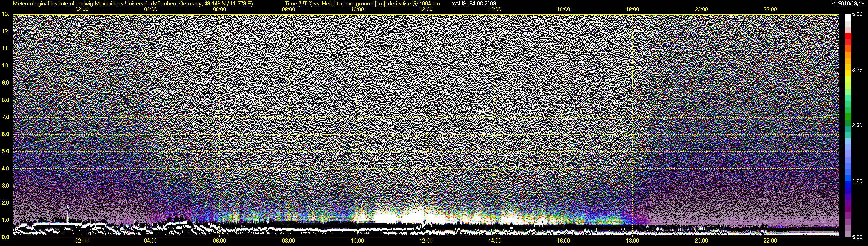Click the 02:00 label on the top time axis
868x246 pixels.
click(x=82, y=10)
